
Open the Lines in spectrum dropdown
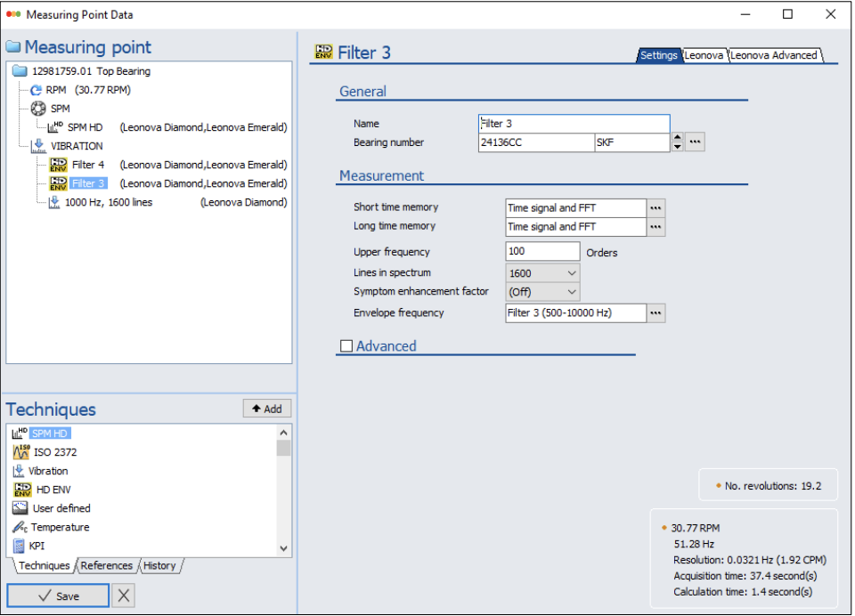[x=542, y=273]
